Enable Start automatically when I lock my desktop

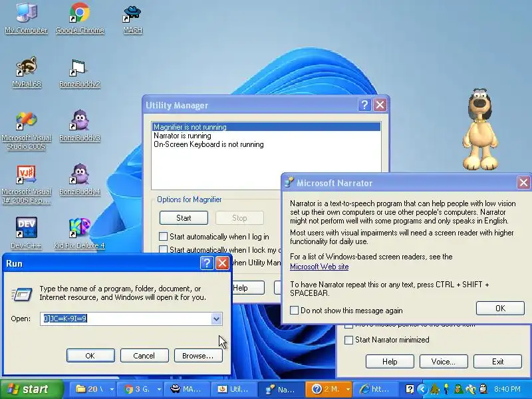pos(163,250)
